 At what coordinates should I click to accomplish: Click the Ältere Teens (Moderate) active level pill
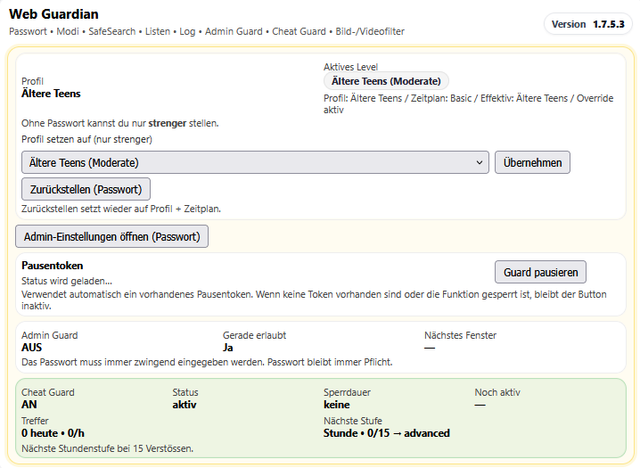(x=386, y=81)
